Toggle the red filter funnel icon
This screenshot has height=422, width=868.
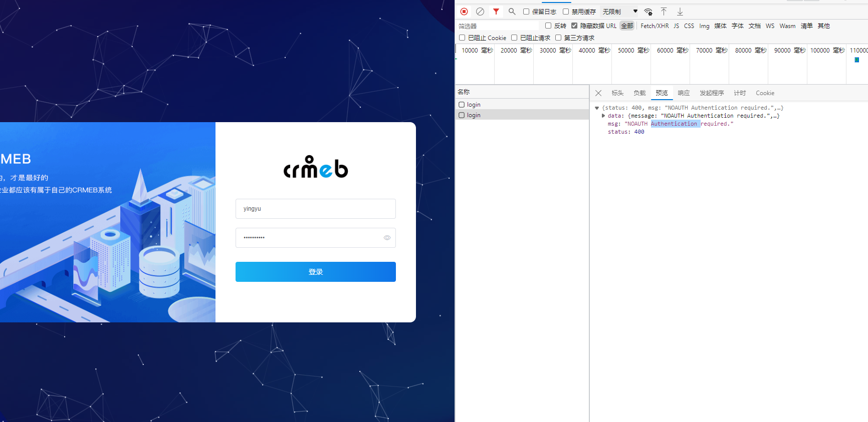(496, 12)
